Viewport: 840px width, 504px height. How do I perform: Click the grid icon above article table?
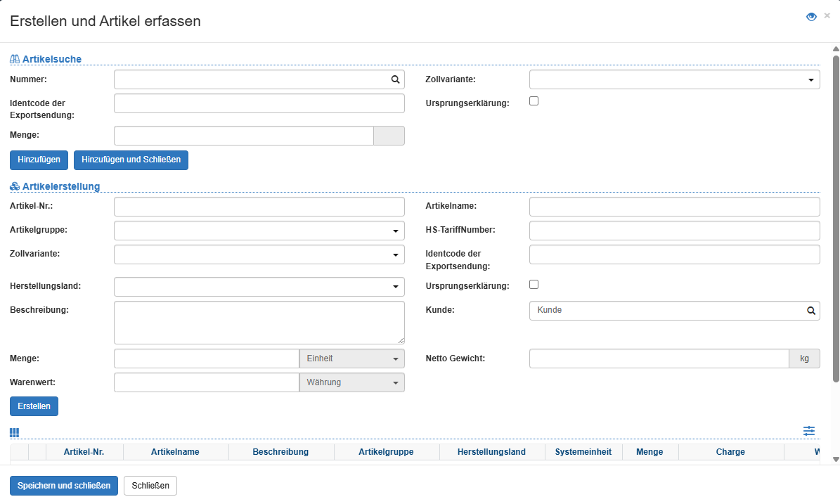coord(15,432)
